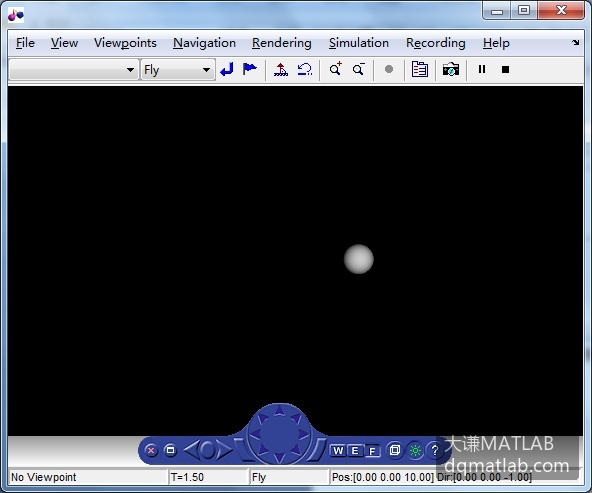Viewport: 592px width, 493px height.
Task: Turn right with navigation wheel right arrow
Action: (x=303, y=434)
